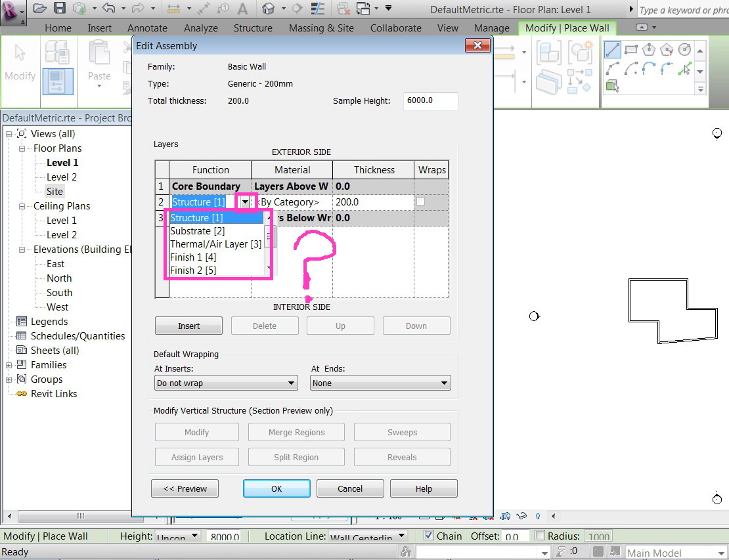Click the Preview button in Edit Assembly
This screenshot has height=560, width=729.
[185, 488]
